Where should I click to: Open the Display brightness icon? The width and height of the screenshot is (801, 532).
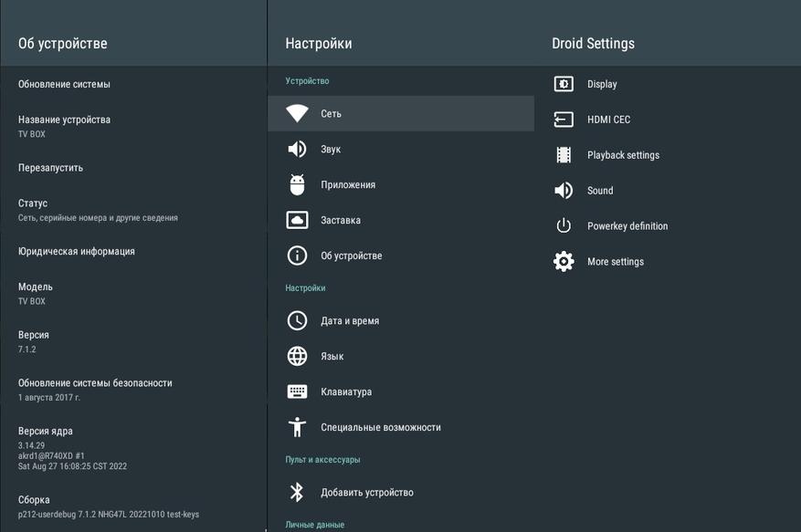coord(564,84)
